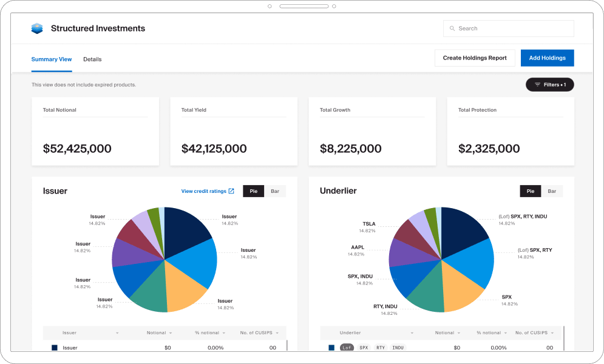Screen dimensions: 604x364
Task: Select Pie view for the Underlier chart
Action: (530, 190)
